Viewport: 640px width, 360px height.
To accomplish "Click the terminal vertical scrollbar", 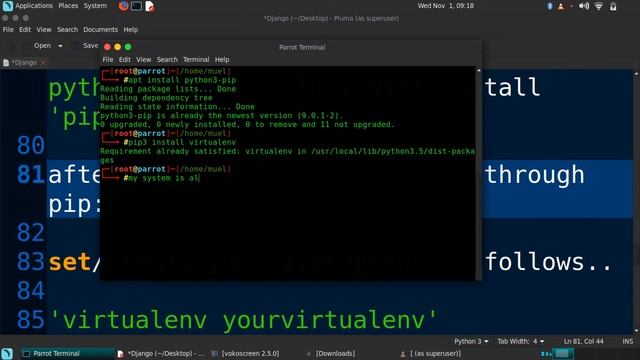I will [x=478, y=174].
